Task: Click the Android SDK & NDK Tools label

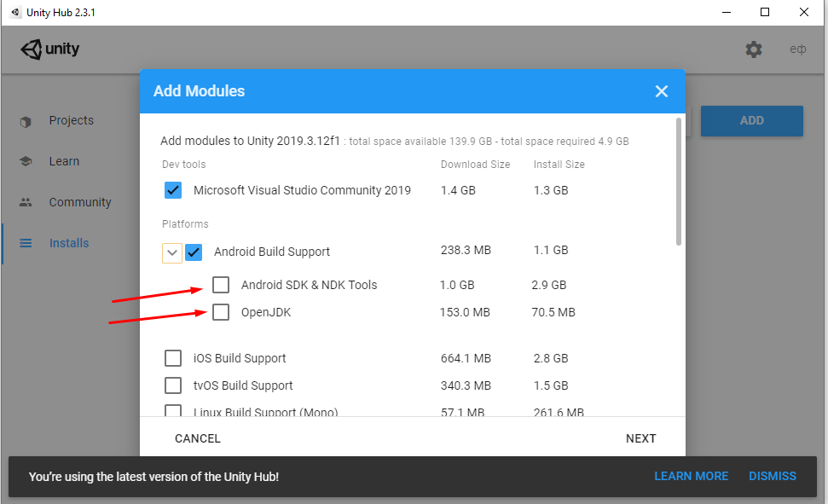Action: point(309,285)
